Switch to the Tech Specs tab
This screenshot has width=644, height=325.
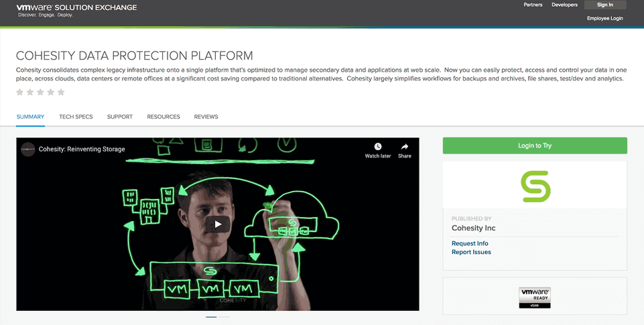[76, 117]
